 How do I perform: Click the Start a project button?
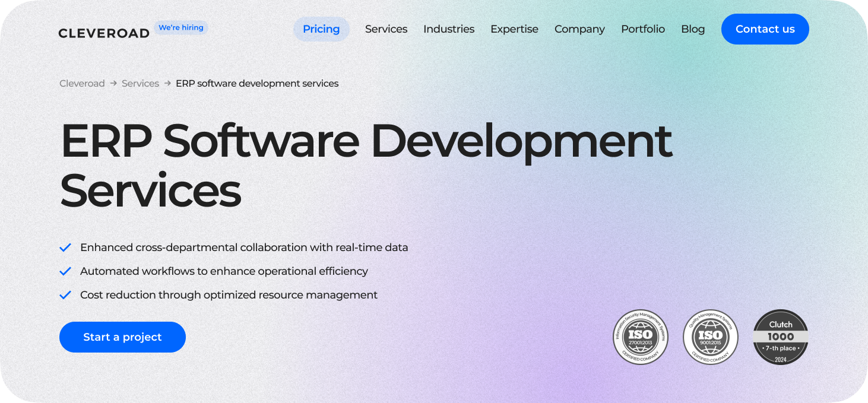click(122, 337)
